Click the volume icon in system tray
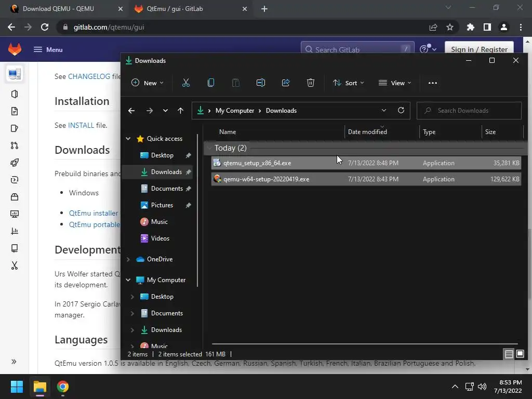The height and width of the screenshot is (399, 532). pos(482,387)
